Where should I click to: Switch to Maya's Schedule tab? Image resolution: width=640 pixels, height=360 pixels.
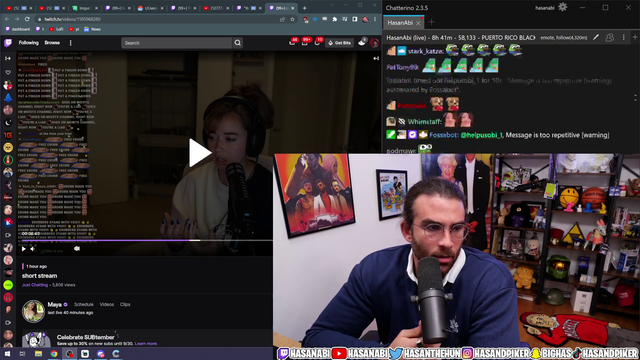point(84,304)
